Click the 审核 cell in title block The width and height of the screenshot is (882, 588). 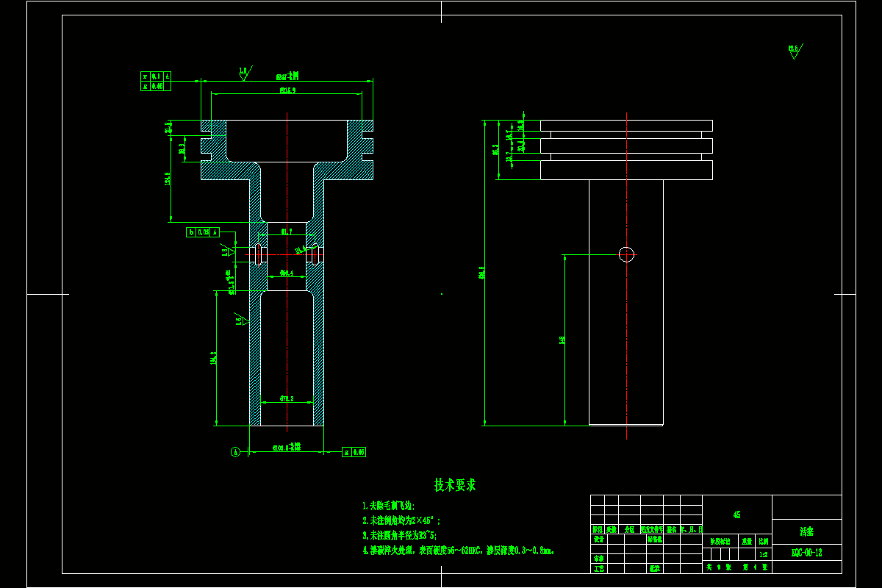pos(598,559)
